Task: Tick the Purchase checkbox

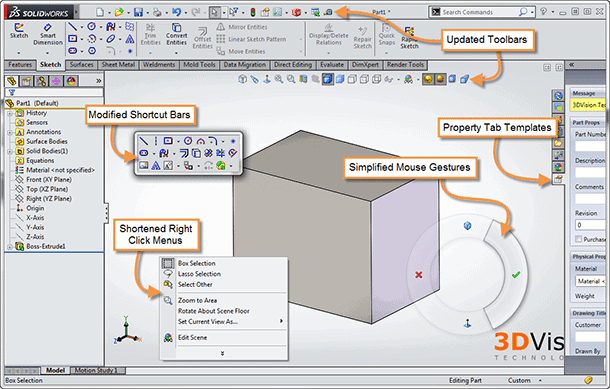Action: (578, 239)
